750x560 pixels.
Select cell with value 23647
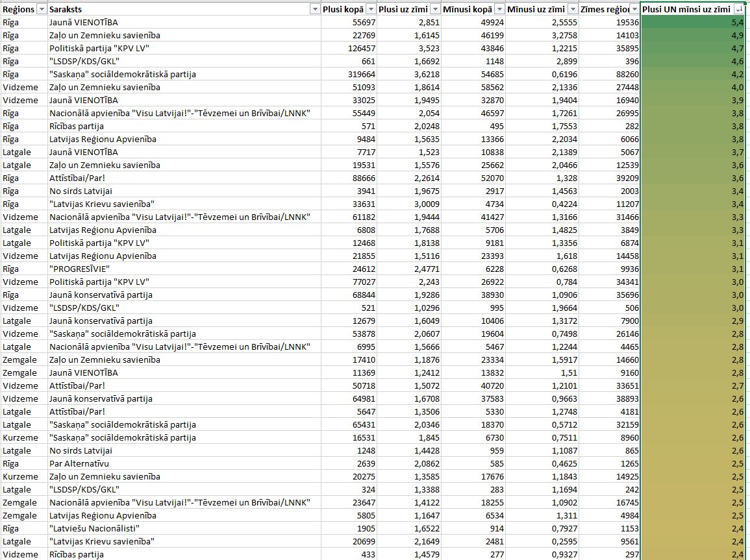coord(349,502)
